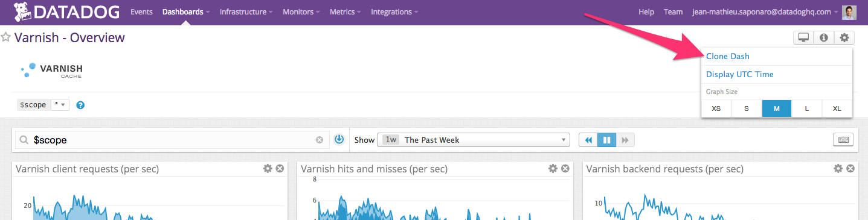Viewport: 868px width, 220px height.
Task: Remove the Varnish backend requests graph
Action: tap(850, 169)
